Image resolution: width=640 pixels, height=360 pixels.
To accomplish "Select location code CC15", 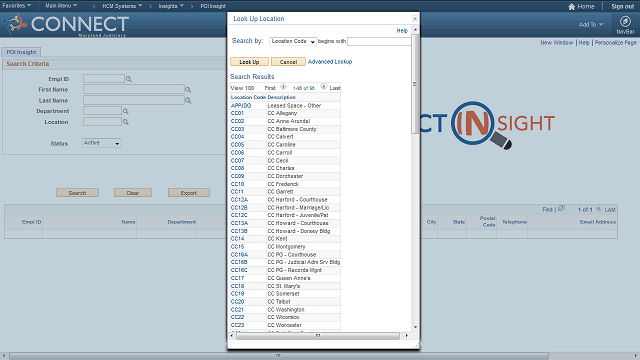I will pos(238,247).
